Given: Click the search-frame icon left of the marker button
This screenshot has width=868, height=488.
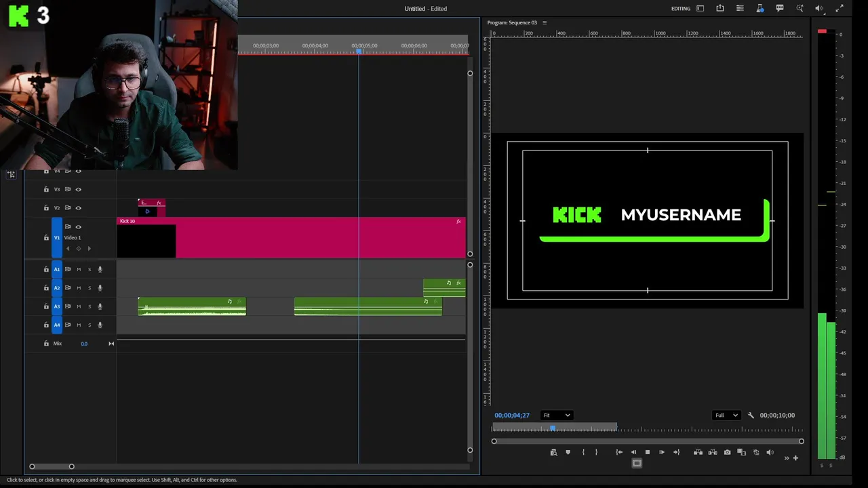Looking at the screenshot, I should [x=553, y=452].
